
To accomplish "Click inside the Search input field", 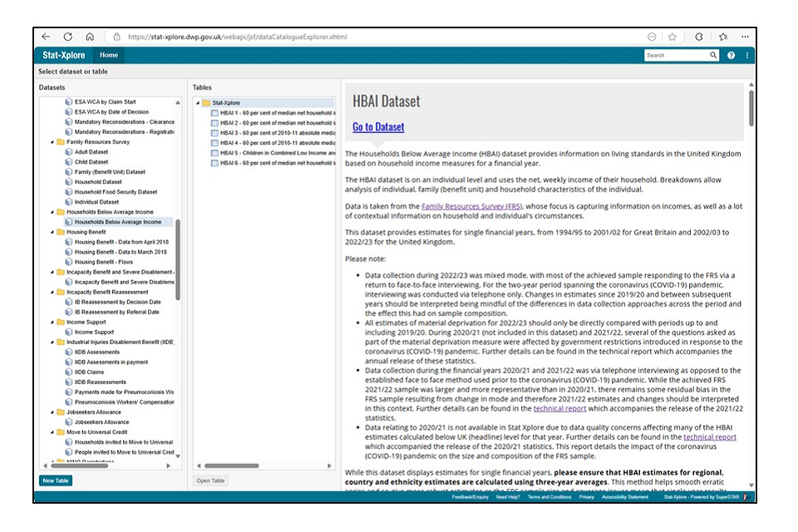I will pyautogui.click(x=676, y=56).
